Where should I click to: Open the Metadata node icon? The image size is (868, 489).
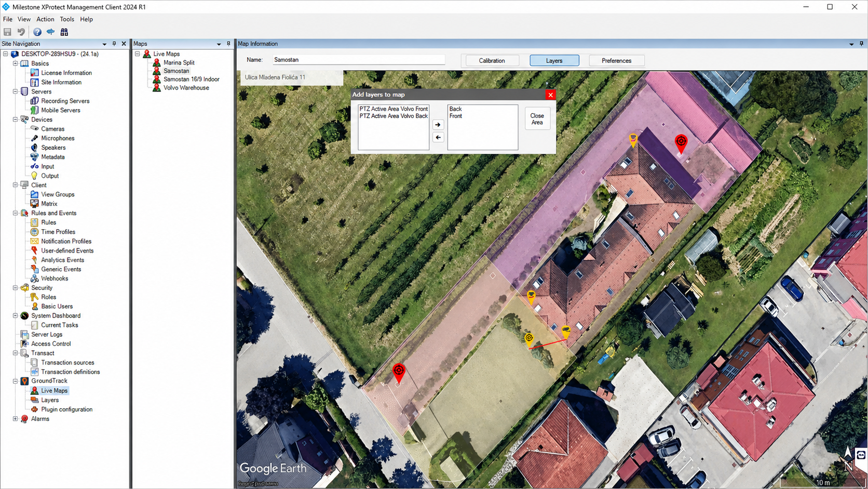pos(34,157)
